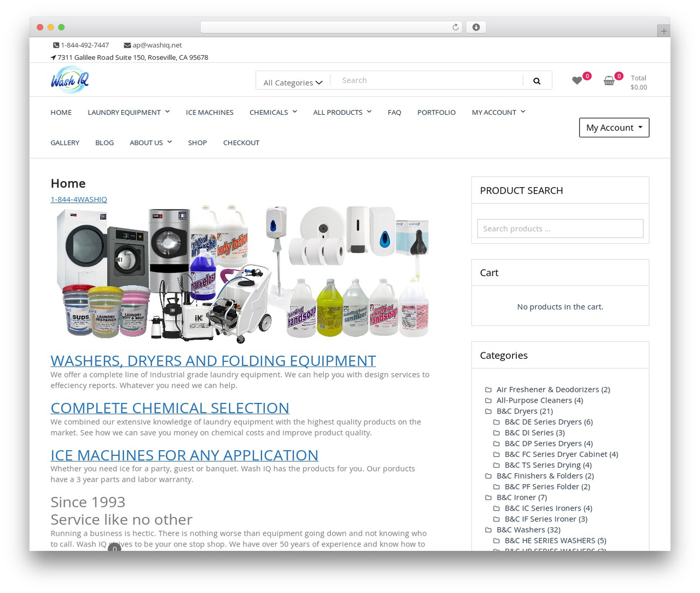Open the Gallery menu item

pos(65,143)
